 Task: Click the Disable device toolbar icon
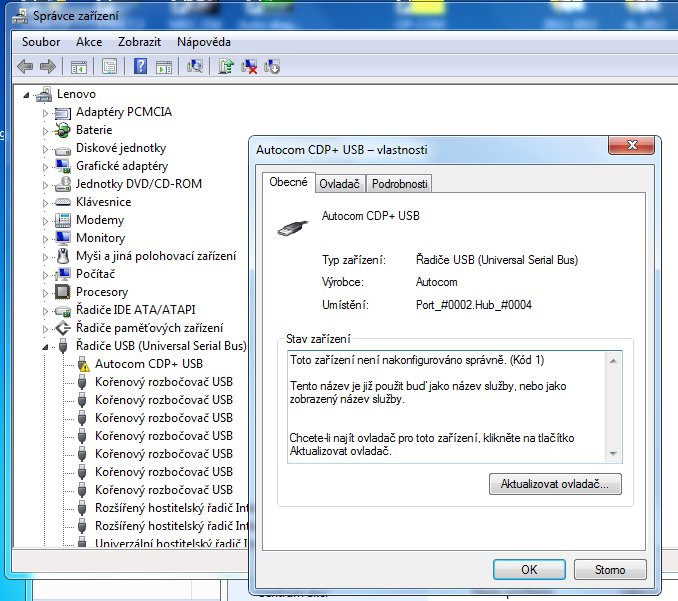(272, 67)
